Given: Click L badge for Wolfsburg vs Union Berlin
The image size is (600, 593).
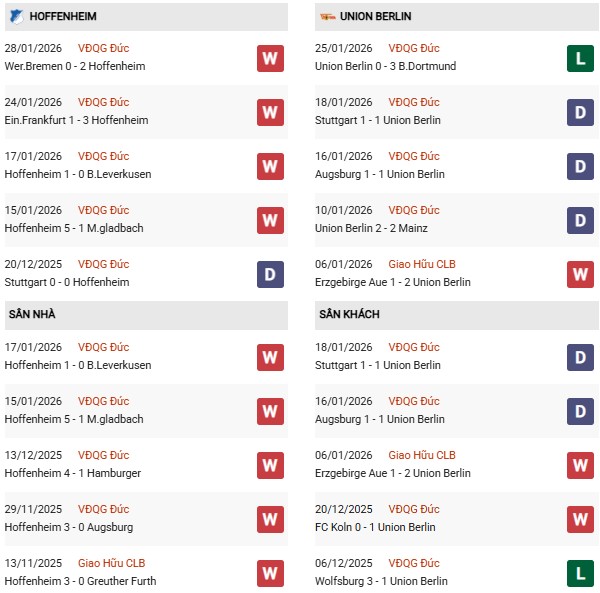Looking at the screenshot, I should point(580,573).
